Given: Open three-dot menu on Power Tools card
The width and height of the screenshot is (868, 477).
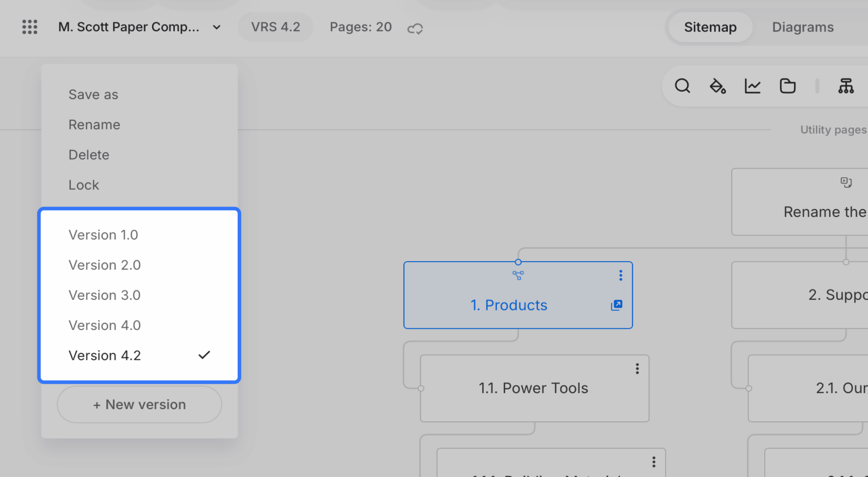Looking at the screenshot, I should tap(637, 369).
